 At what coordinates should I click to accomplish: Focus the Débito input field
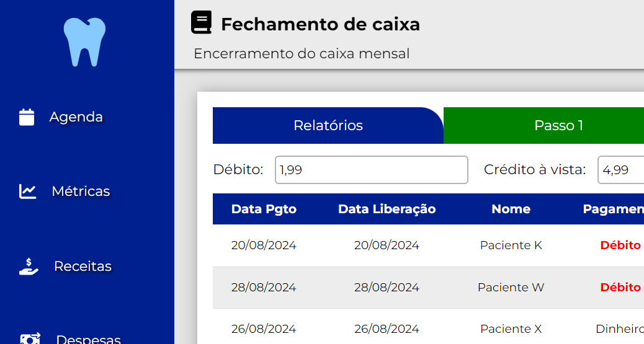click(x=371, y=170)
